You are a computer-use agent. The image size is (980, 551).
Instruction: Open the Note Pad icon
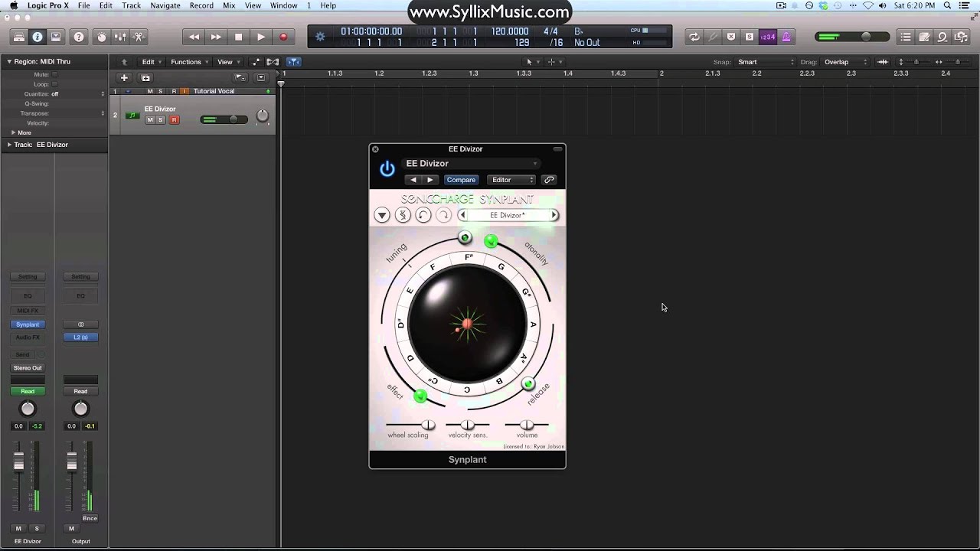[x=924, y=37]
